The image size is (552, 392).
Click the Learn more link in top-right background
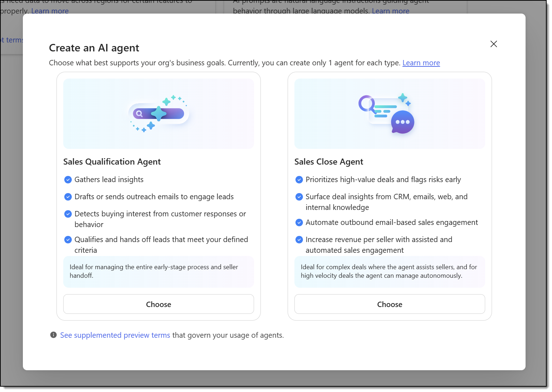pyautogui.click(x=391, y=11)
